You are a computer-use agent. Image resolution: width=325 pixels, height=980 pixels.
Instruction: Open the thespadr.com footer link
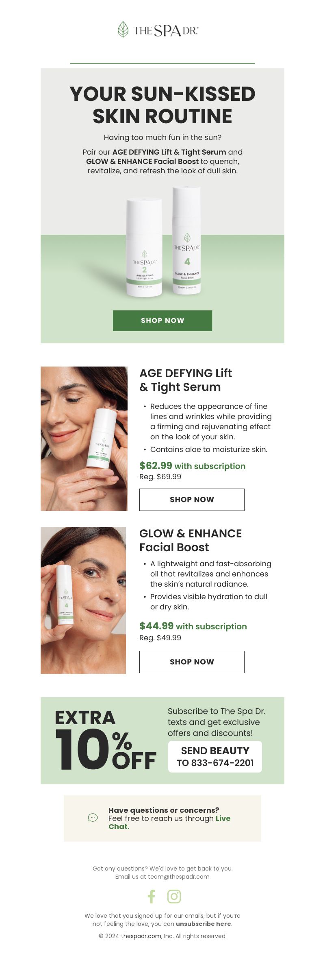(141, 936)
